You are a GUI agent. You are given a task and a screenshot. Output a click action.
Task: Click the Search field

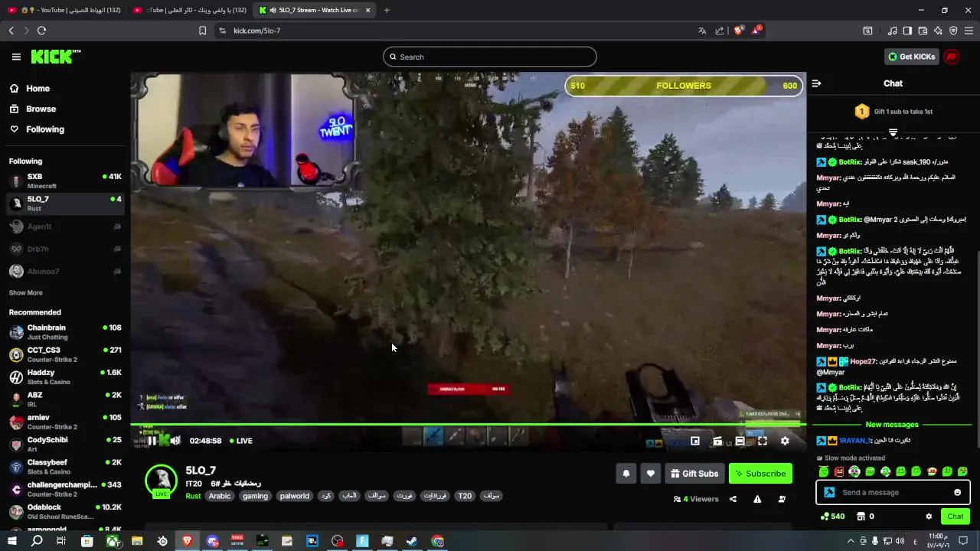pos(490,57)
